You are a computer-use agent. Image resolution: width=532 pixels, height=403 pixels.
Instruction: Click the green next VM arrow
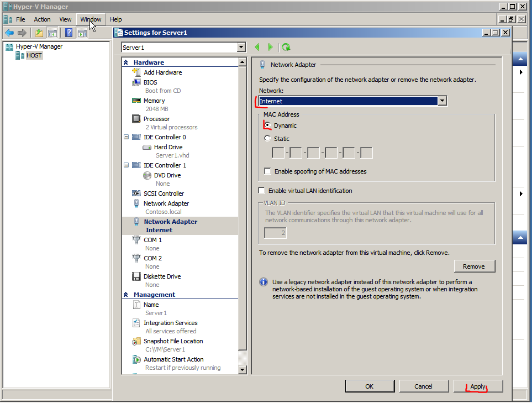[270, 47]
